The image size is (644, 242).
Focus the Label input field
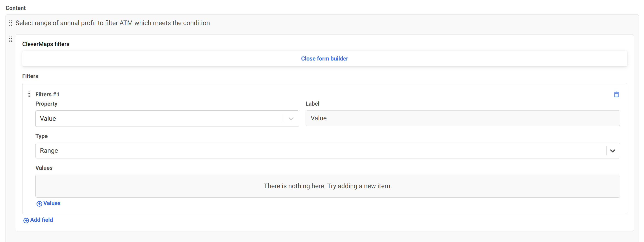pos(462,118)
